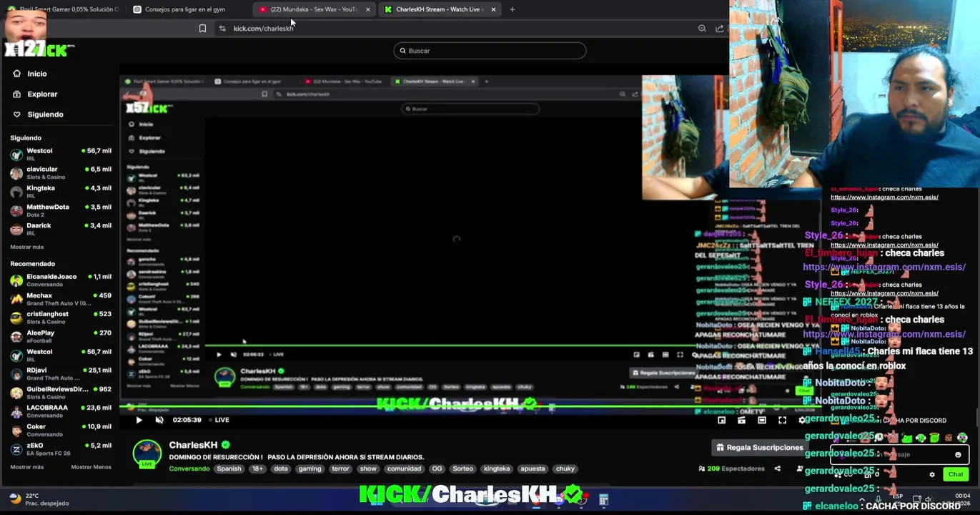Click the CharlesKH channel name
Screen dimensions: 980x515
pos(193,445)
